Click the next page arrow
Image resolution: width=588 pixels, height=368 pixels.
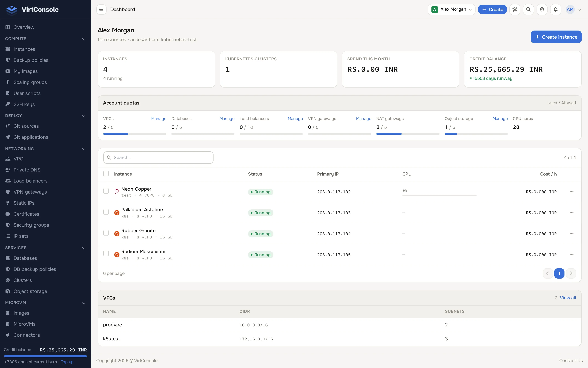pyautogui.click(x=571, y=273)
